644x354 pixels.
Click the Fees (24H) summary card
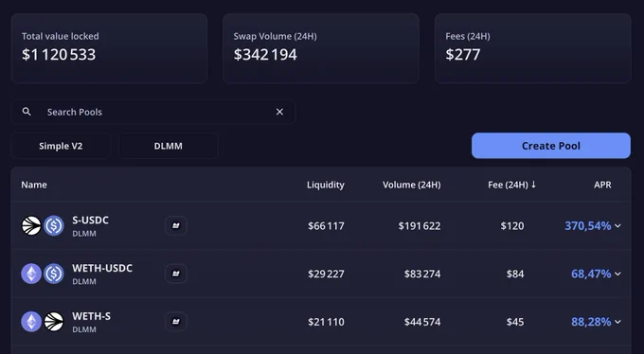point(532,48)
